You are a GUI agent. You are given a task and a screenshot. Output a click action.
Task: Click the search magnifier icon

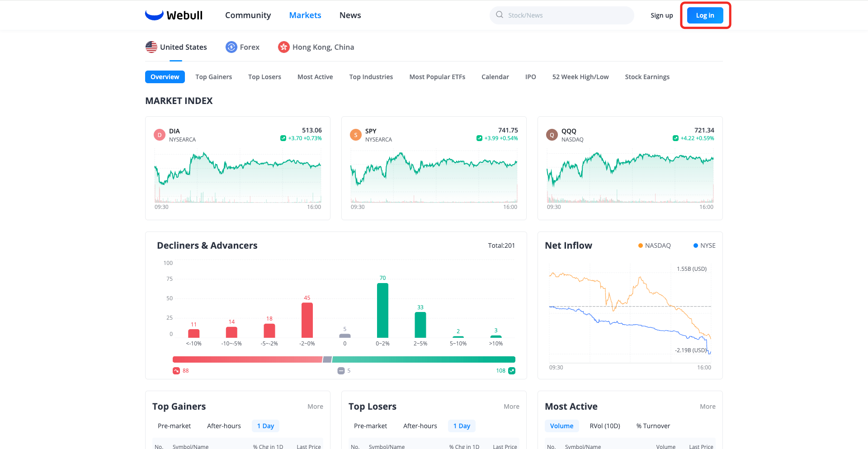(500, 15)
